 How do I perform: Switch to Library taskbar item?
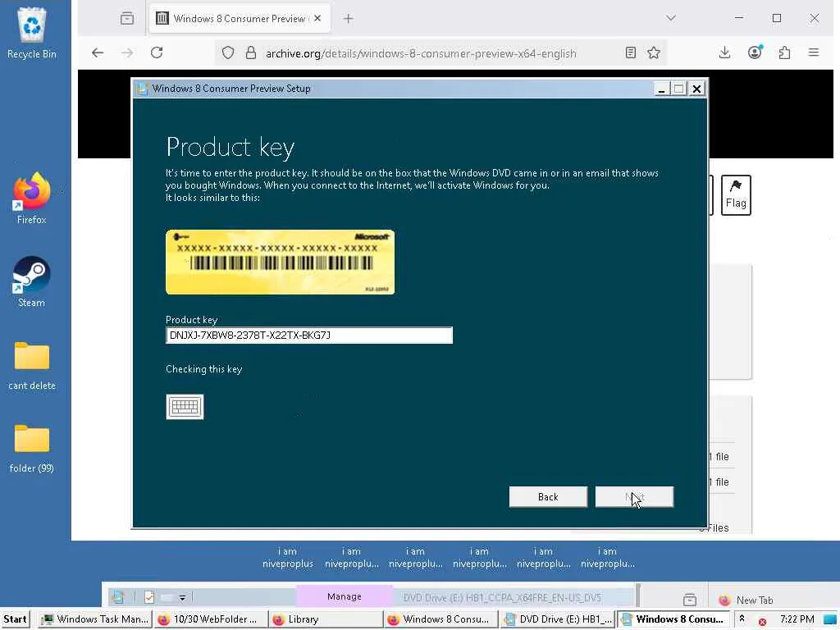(325, 619)
